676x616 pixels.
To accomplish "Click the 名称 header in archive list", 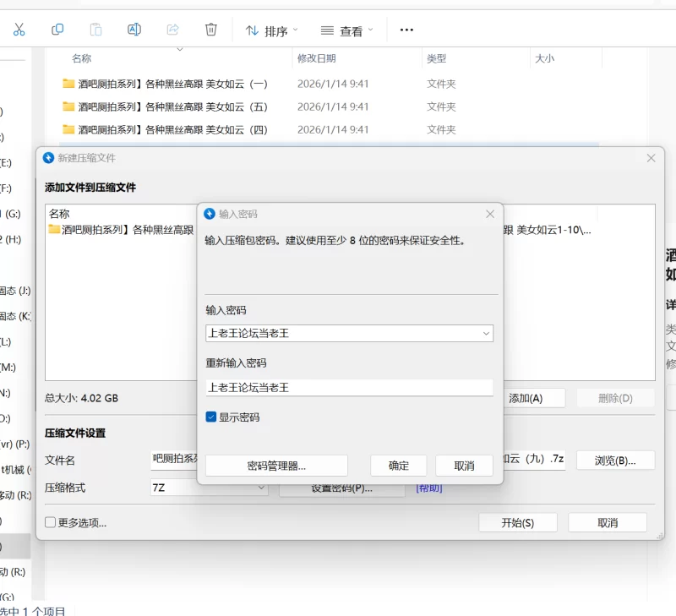I will pos(59,214).
